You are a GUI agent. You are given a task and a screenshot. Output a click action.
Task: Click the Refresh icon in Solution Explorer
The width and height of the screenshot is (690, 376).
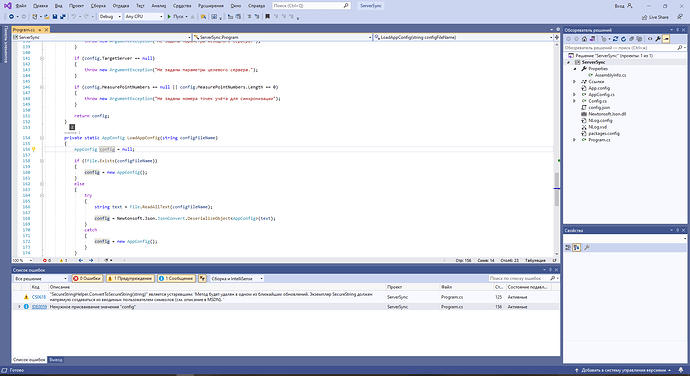624,39
